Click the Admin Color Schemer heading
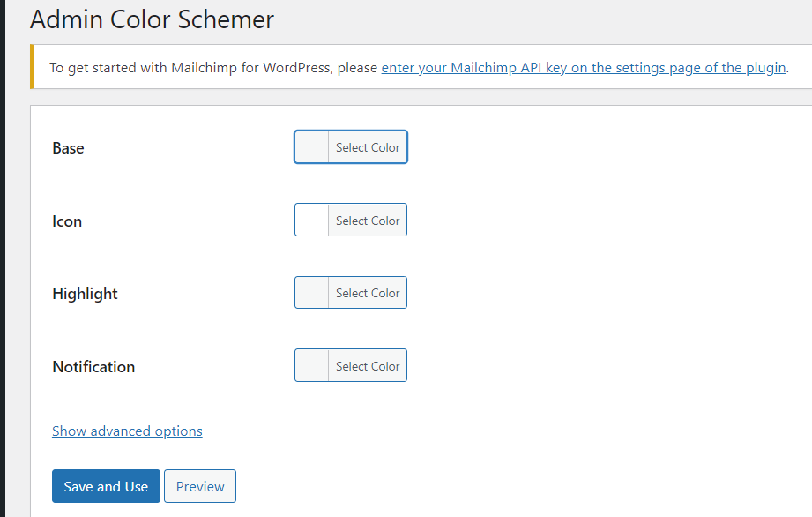Viewport: 812px width, 517px height. click(152, 19)
